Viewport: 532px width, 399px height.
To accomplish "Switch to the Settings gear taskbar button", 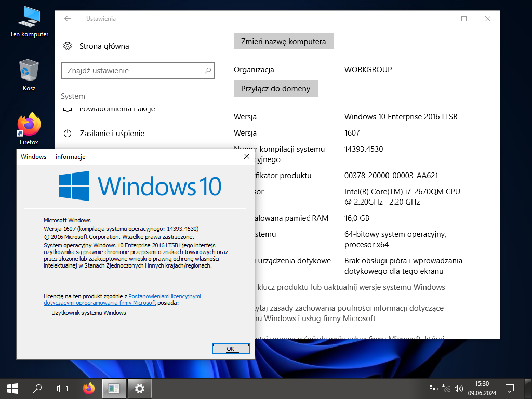I will click(139, 388).
